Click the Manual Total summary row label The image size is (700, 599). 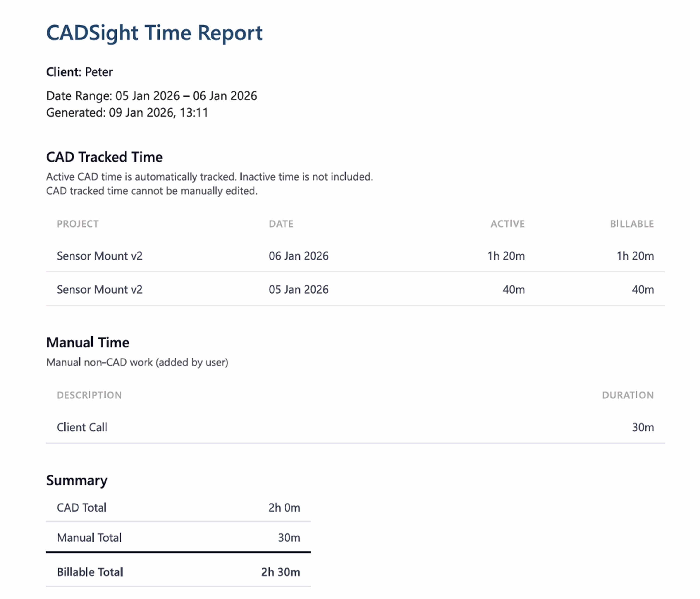click(x=89, y=538)
